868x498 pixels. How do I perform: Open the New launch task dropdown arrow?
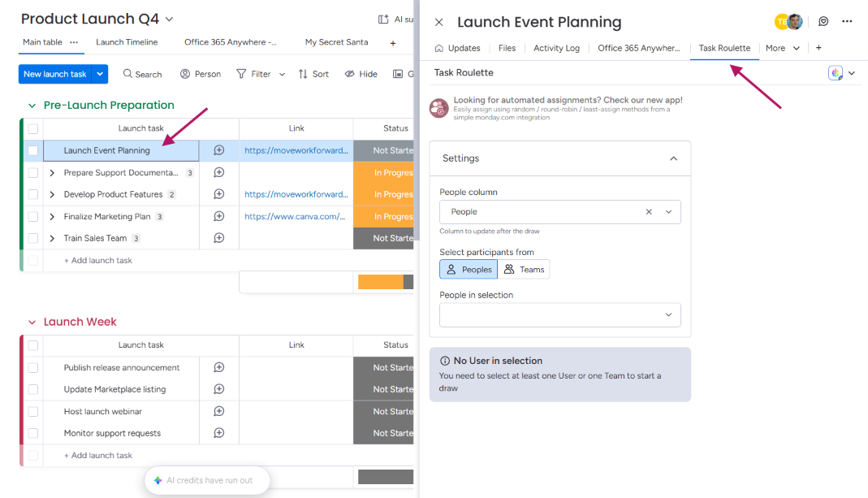point(100,74)
